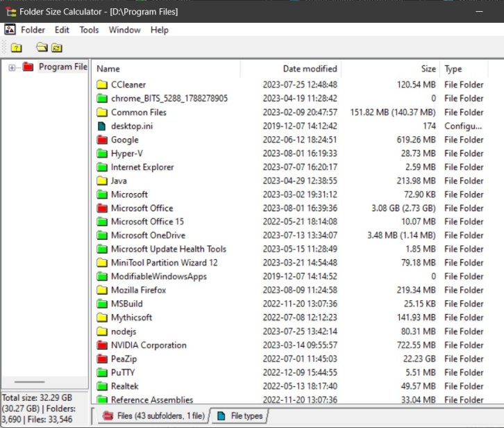504x428 pixels.
Task: Select the Hyper-V folder name
Action: 127,154
